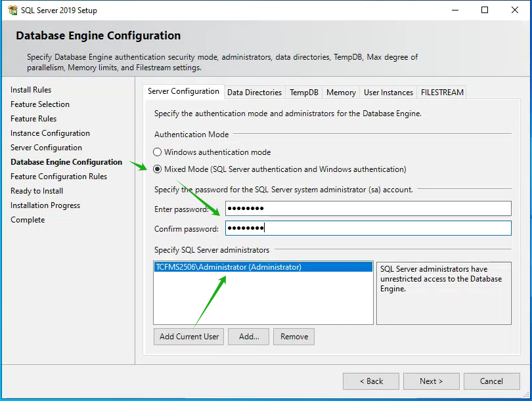Click Ready to Install in the step list

pos(37,191)
